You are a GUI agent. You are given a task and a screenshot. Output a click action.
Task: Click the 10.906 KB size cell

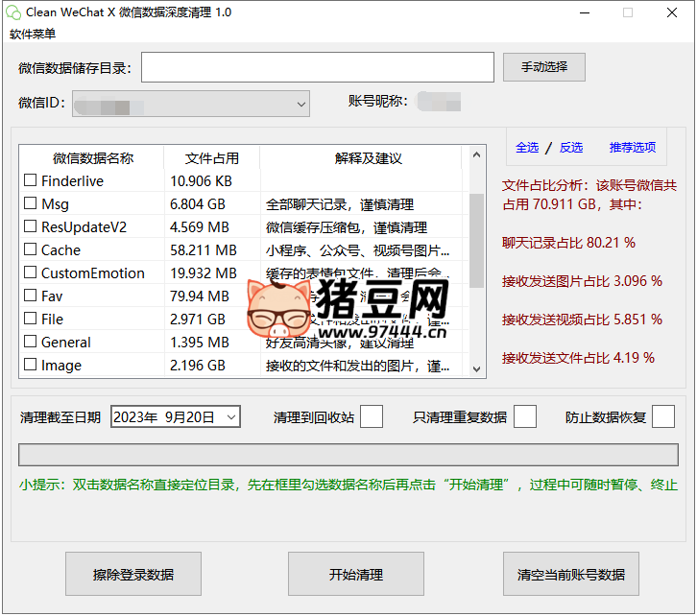coord(201,181)
